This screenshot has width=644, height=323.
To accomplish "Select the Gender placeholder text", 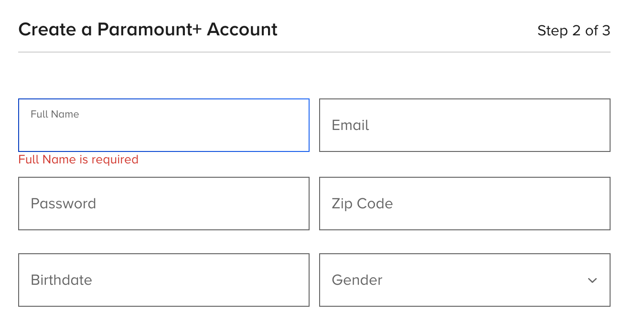I will 357,280.
